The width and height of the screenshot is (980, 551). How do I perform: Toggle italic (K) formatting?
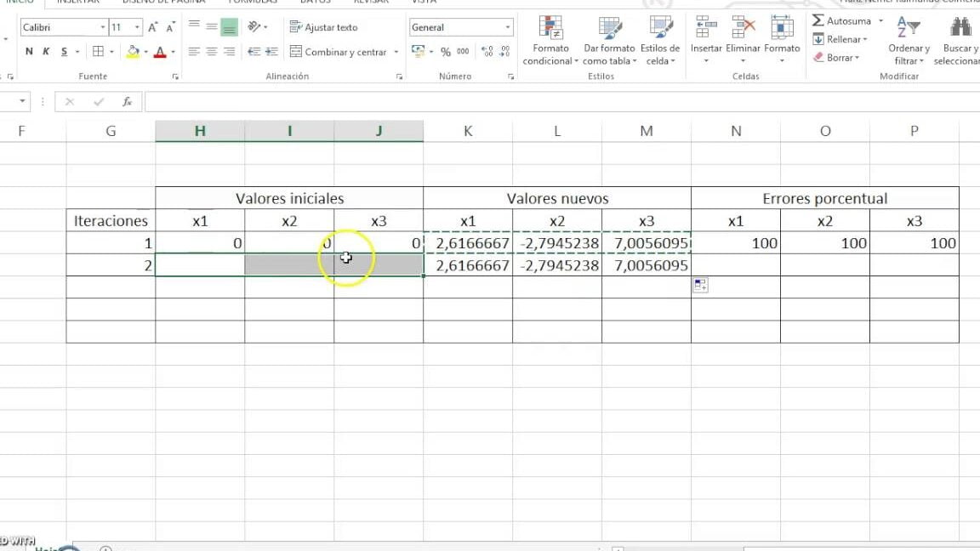(46, 52)
